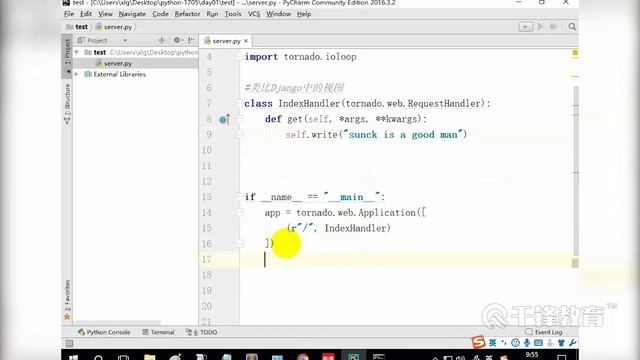Open the Terminal tool window
Image resolution: width=640 pixels, height=360 pixels.
coord(158,332)
